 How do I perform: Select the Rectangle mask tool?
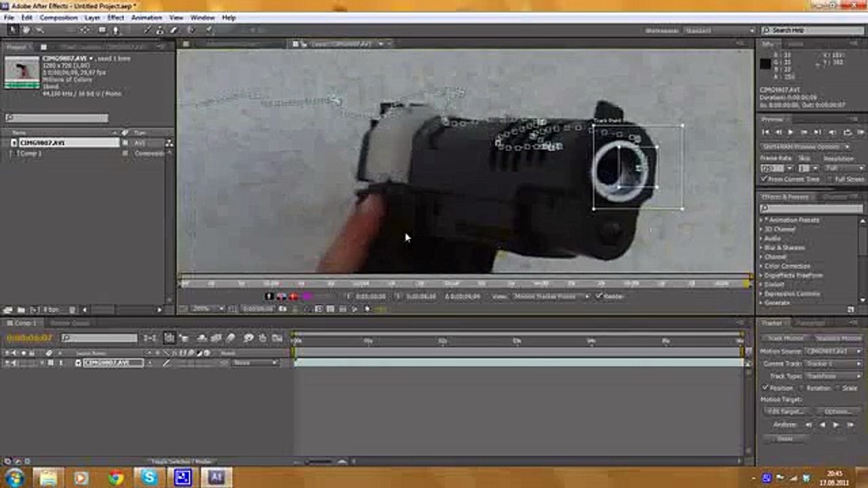(x=102, y=30)
